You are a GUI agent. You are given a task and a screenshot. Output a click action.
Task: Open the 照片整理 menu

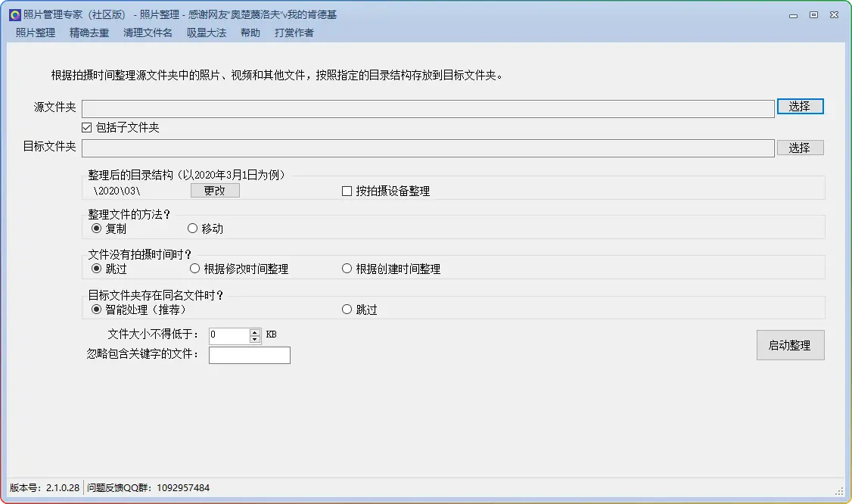36,33
